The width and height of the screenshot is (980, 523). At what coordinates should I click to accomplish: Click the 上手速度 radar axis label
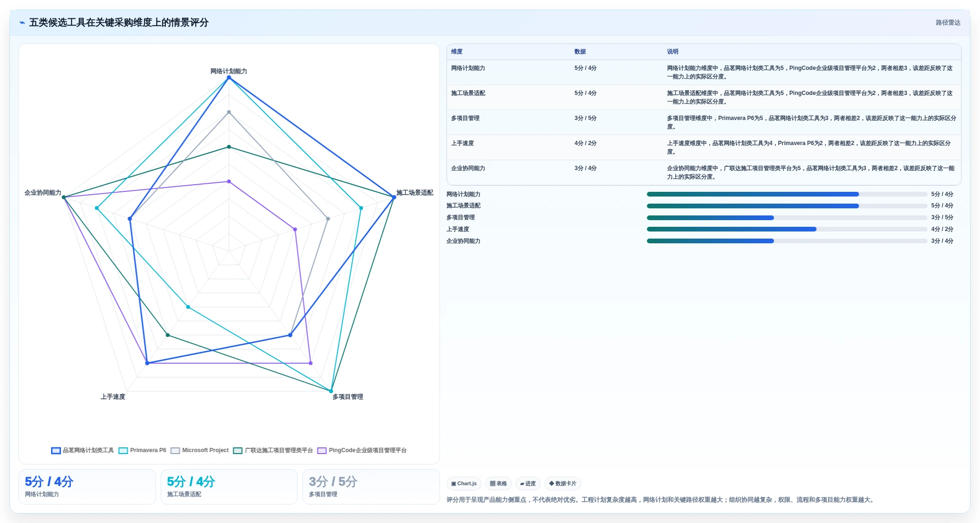(x=113, y=397)
